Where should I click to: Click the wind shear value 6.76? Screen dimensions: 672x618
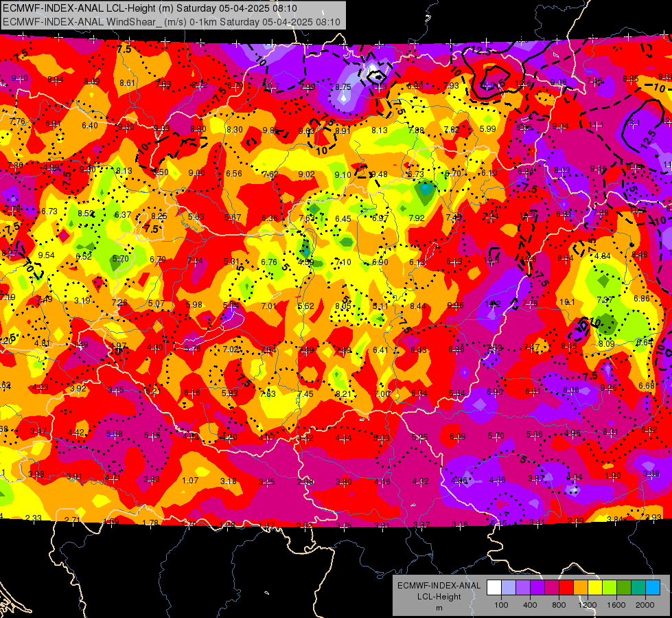point(269,262)
